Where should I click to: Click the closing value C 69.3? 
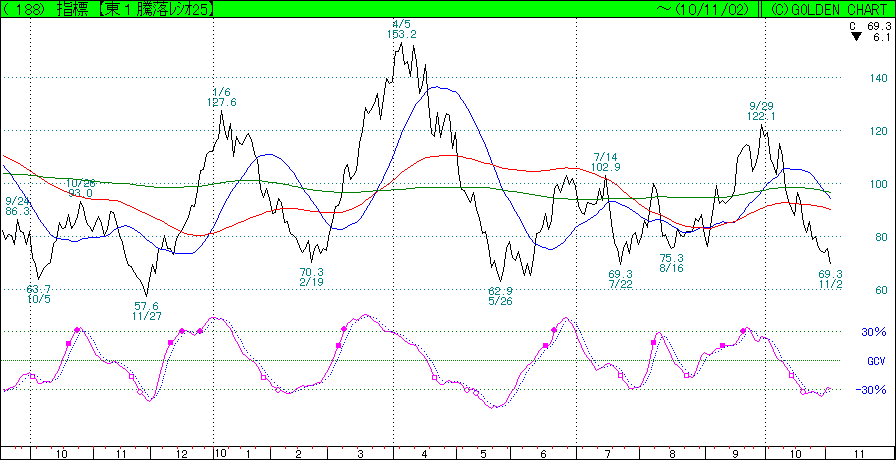point(870,24)
